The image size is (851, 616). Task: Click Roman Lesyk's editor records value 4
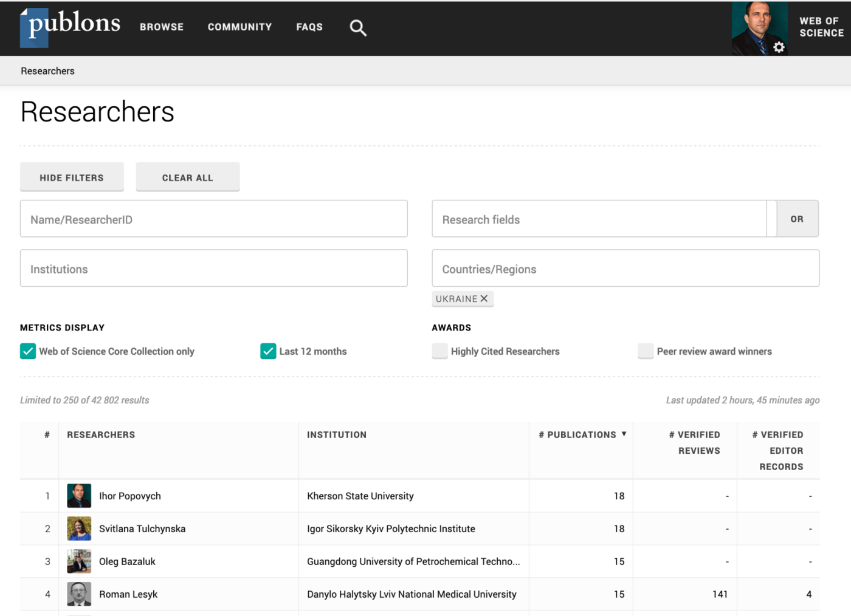[x=808, y=594]
